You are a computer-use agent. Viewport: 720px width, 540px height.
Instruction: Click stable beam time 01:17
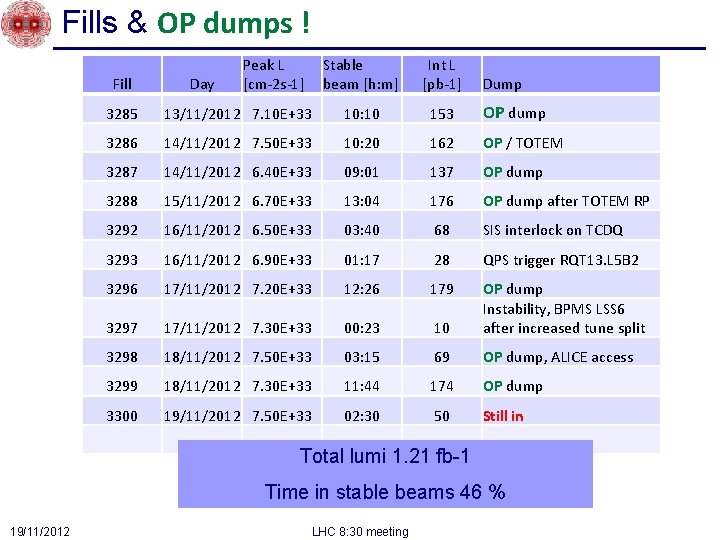(x=362, y=260)
